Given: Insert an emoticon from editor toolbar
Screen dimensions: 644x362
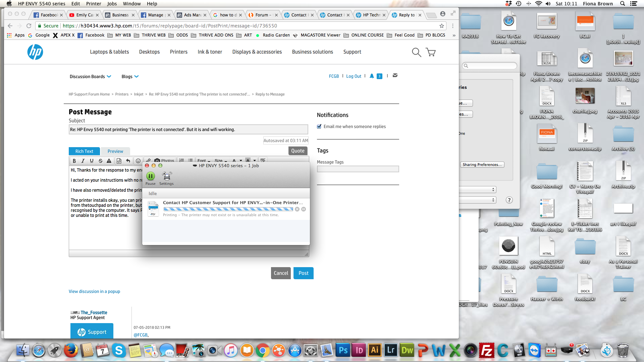Looking at the screenshot, I should [138, 161].
